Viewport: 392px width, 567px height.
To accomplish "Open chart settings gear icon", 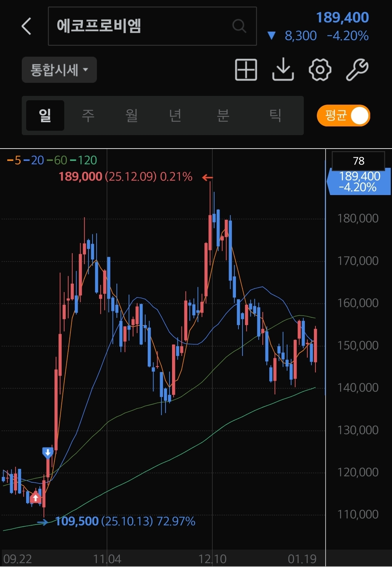I will (320, 69).
